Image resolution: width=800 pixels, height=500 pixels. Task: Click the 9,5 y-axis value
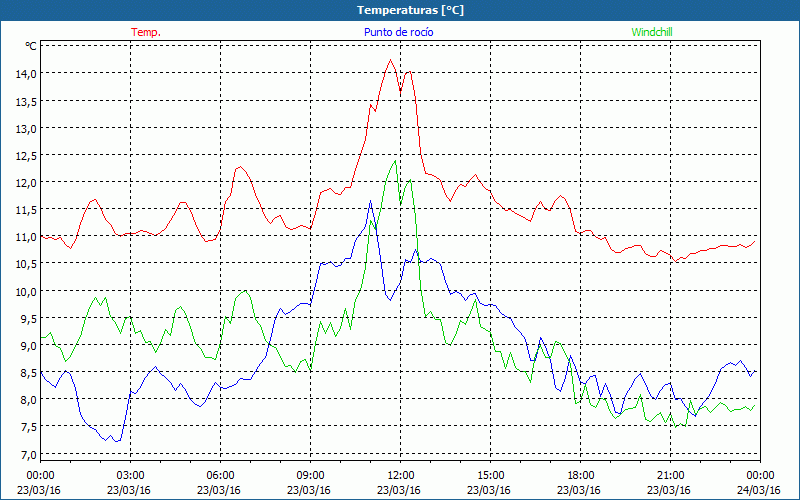(28, 318)
